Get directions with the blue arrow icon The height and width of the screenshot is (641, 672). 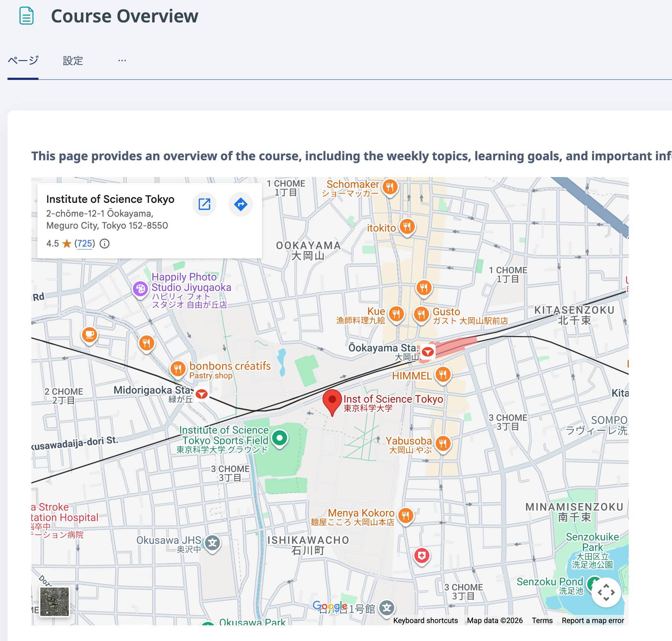pos(241,204)
